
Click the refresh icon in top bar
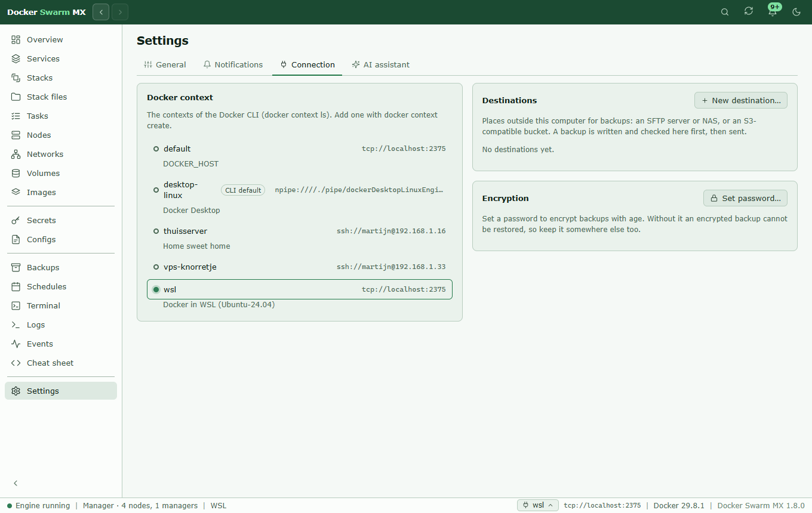749,11
